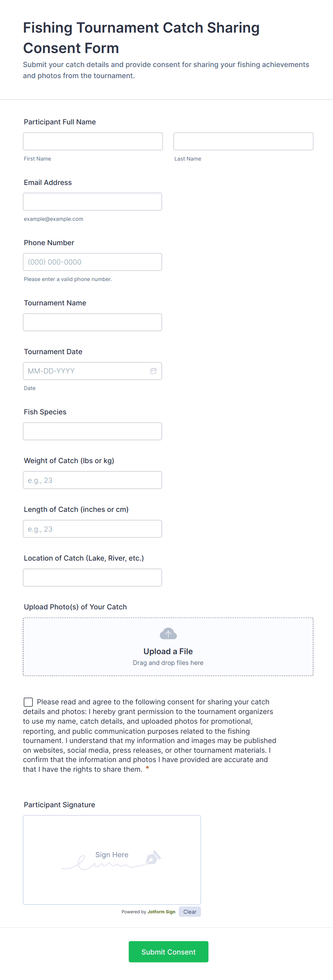Open the Jotform Sign link

coord(161,912)
